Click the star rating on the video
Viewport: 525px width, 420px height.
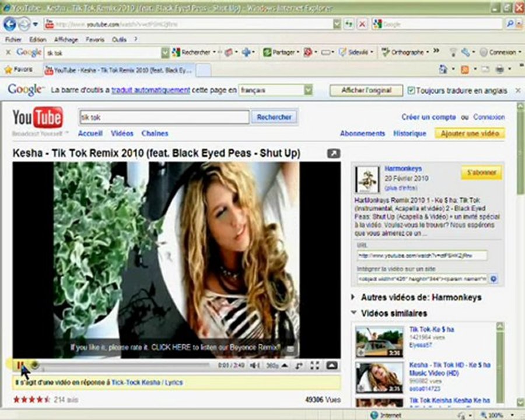tap(32, 399)
